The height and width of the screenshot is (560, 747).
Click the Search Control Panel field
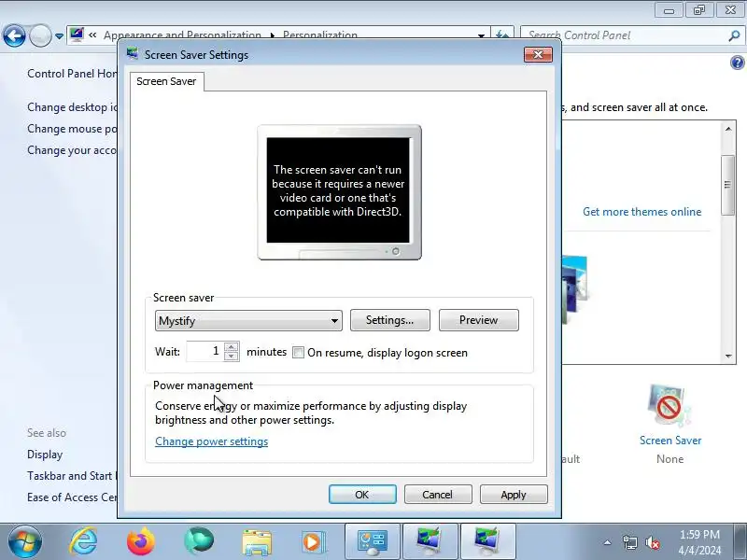[624, 35]
